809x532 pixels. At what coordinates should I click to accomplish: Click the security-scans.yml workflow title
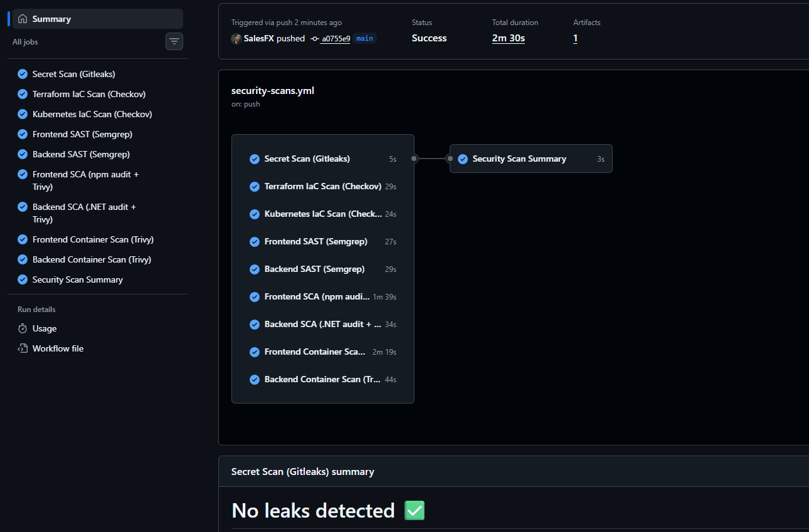273,90
